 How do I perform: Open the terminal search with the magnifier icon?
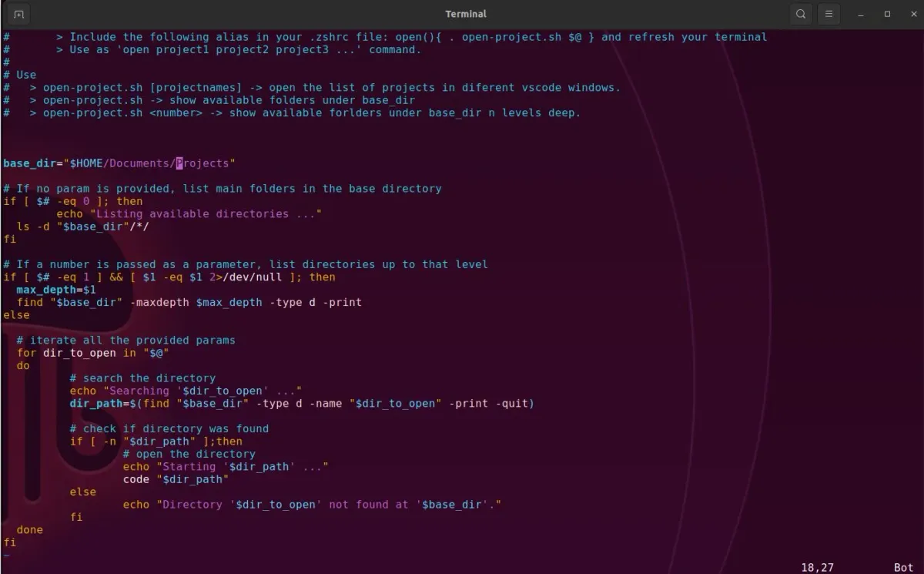tap(800, 14)
